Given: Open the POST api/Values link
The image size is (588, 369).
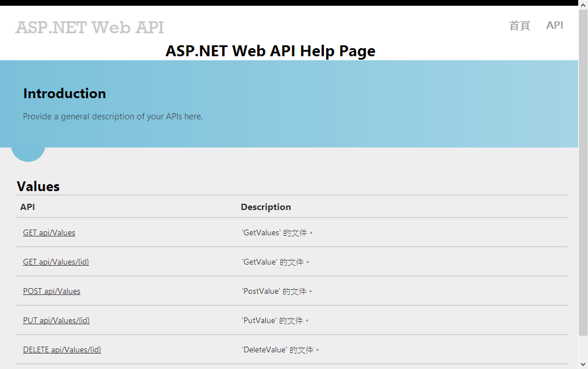Looking at the screenshot, I should (x=52, y=291).
